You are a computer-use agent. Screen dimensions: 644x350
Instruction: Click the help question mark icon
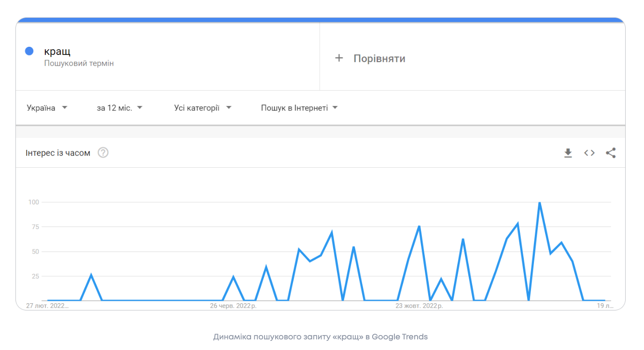coord(103,153)
